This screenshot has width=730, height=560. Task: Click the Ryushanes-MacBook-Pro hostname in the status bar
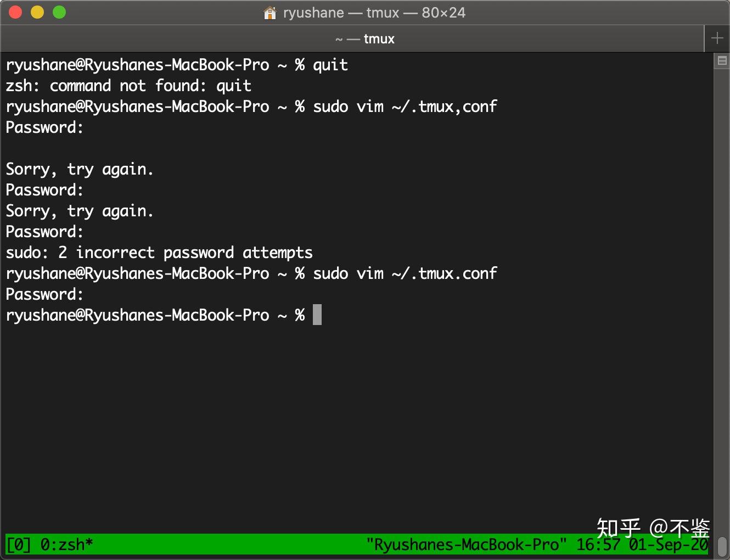pyautogui.click(x=467, y=544)
